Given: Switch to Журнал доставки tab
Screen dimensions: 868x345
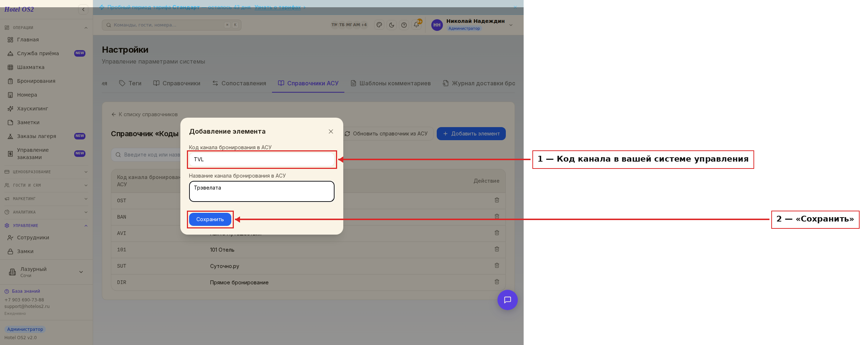Looking at the screenshot, I should point(479,83).
